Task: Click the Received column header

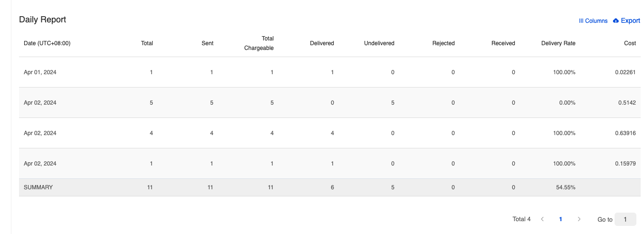Action: coord(503,43)
